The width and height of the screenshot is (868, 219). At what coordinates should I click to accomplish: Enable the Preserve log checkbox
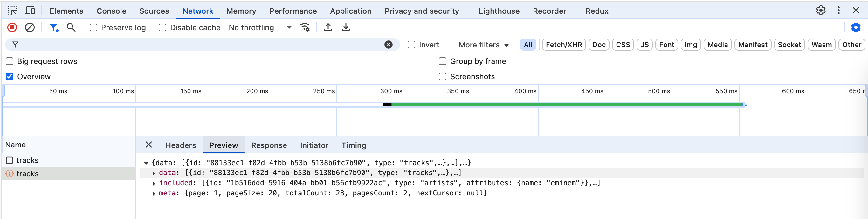tap(93, 28)
